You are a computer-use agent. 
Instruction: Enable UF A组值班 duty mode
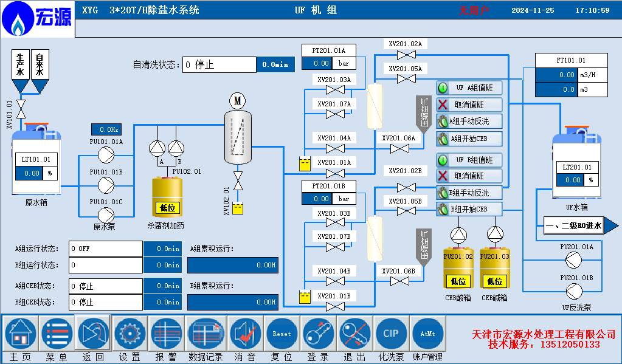(x=469, y=88)
